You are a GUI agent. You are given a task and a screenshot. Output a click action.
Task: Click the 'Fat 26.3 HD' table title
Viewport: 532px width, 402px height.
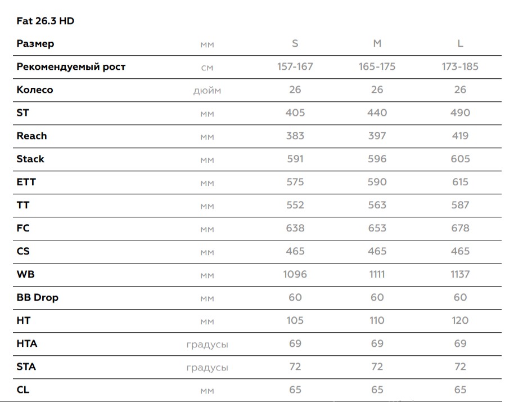(x=46, y=21)
